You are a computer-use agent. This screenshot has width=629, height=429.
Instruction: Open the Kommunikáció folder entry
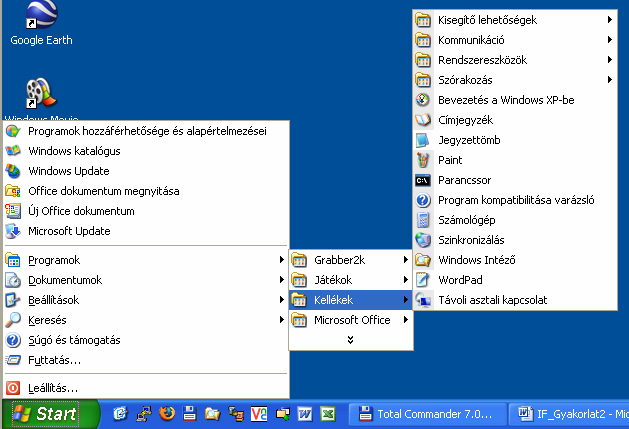(x=515, y=40)
